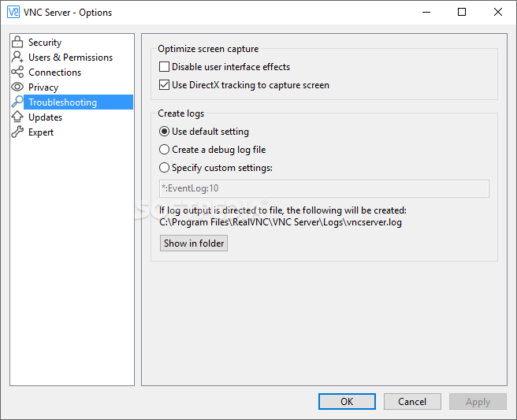This screenshot has width=517, height=420.
Task: Click the Create logs group label
Action: [x=181, y=113]
